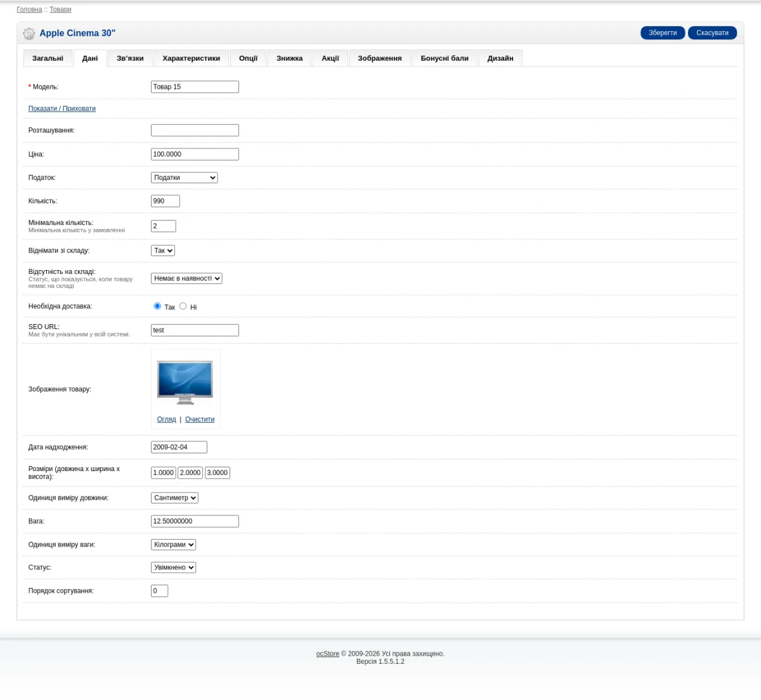The height and width of the screenshot is (700, 761).
Task: Select the 'Так' radio for Необхідна доставка
Action: click(x=157, y=306)
